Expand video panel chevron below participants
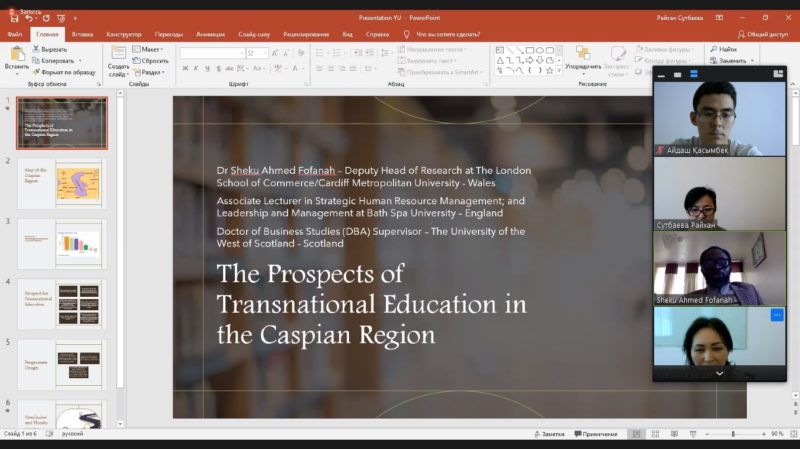The width and height of the screenshot is (800, 449). pyautogui.click(x=719, y=373)
